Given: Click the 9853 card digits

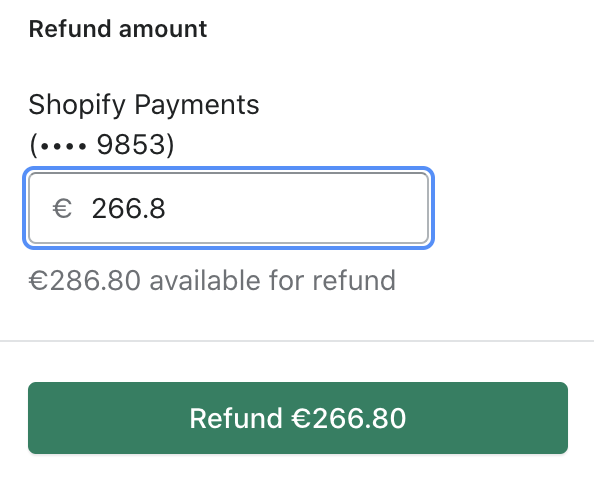Looking at the screenshot, I should pyautogui.click(x=131, y=144).
